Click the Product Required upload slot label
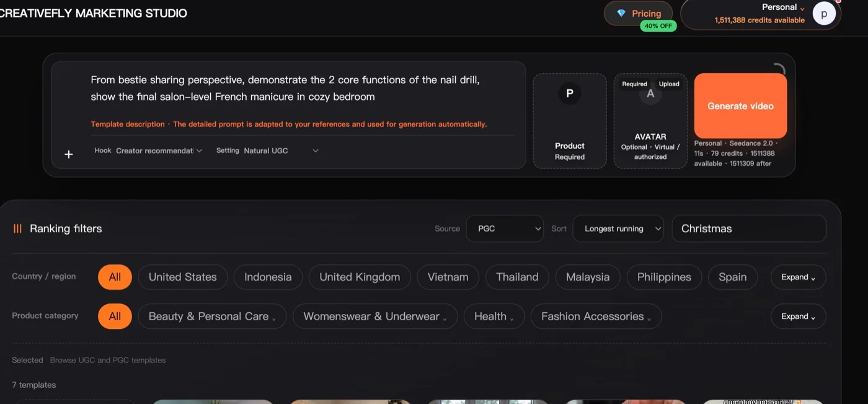Screen dimensions: 868x404 (570, 151)
